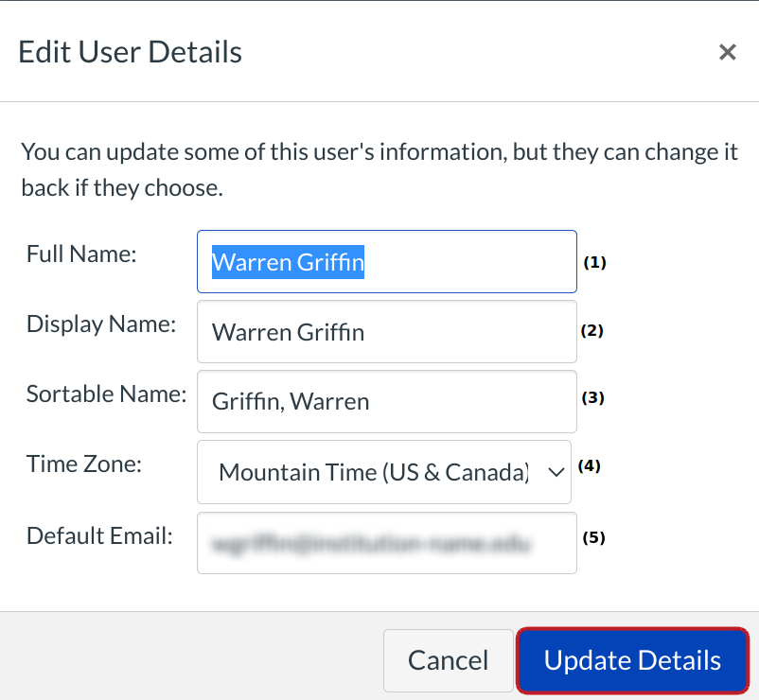Click the Update Details button
The width and height of the screenshot is (759, 700).
pyautogui.click(x=632, y=660)
